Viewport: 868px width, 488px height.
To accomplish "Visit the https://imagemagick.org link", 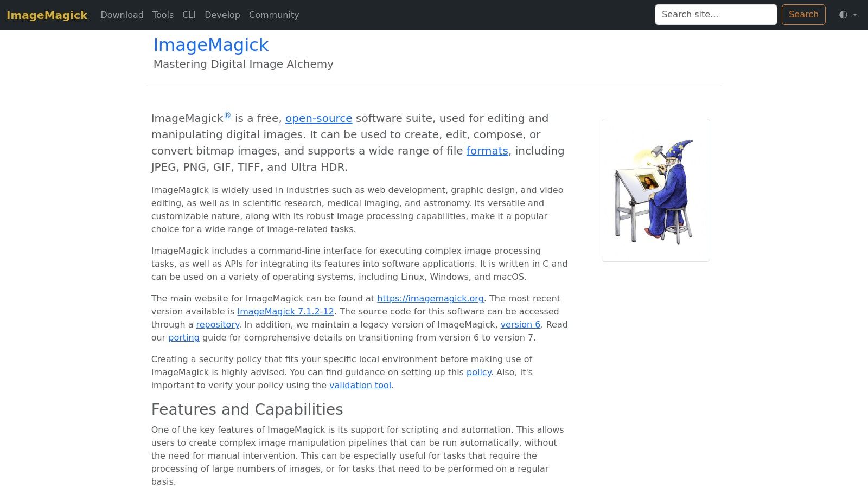I will point(430,298).
